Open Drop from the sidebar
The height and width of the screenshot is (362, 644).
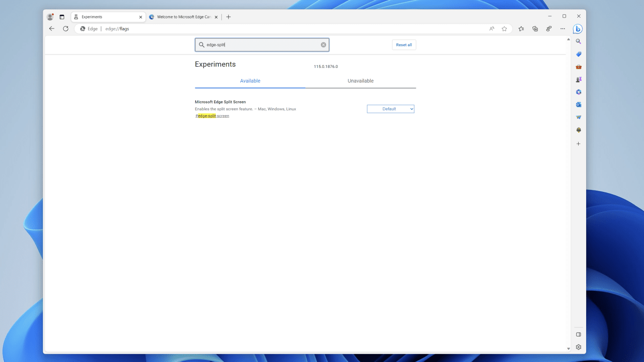pyautogui.click(x=578, y=117)
